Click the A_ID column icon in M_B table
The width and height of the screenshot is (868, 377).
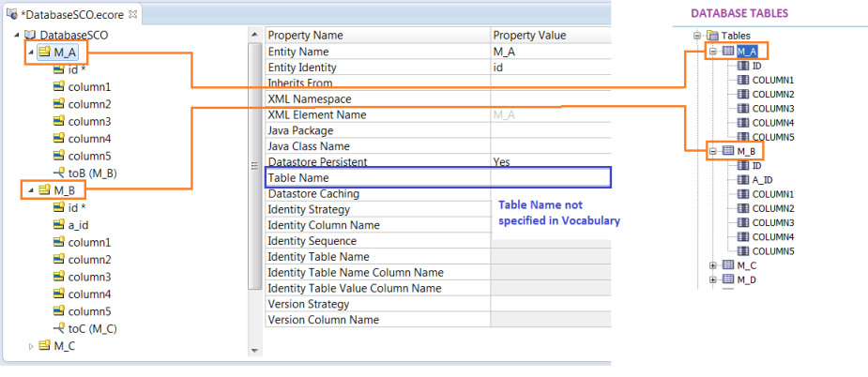pyautogui.click(x=743, y=180)
